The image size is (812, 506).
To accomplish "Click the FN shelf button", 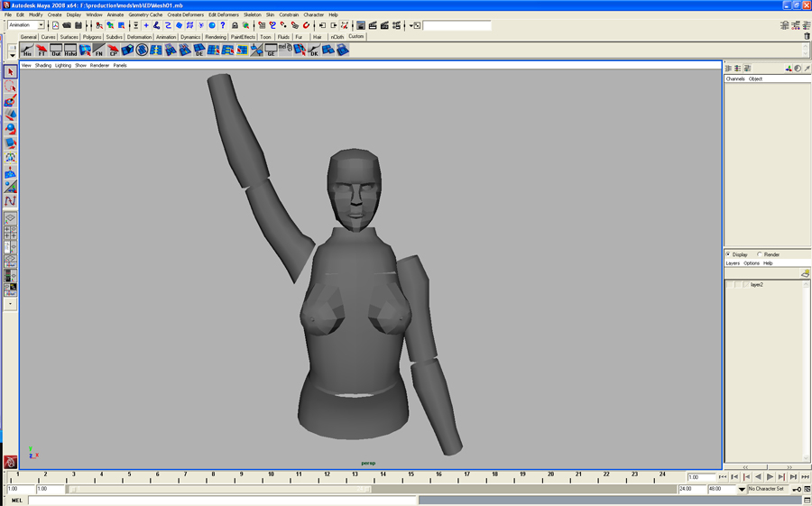I will [99, 51].
